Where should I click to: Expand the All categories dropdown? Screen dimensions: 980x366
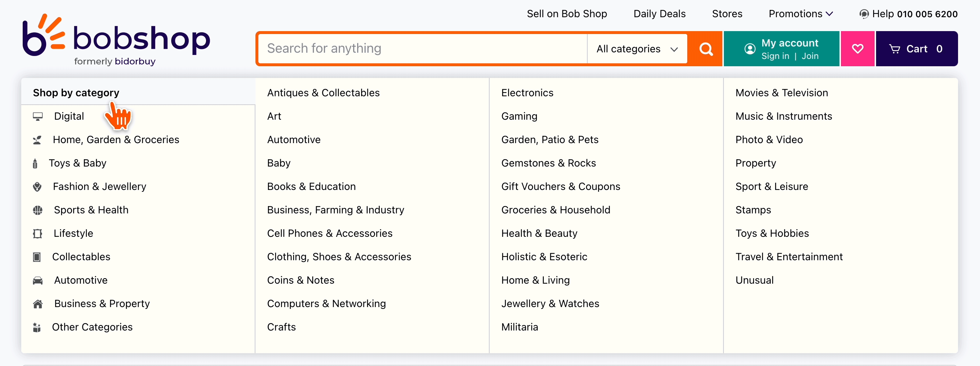coord(637,49)
